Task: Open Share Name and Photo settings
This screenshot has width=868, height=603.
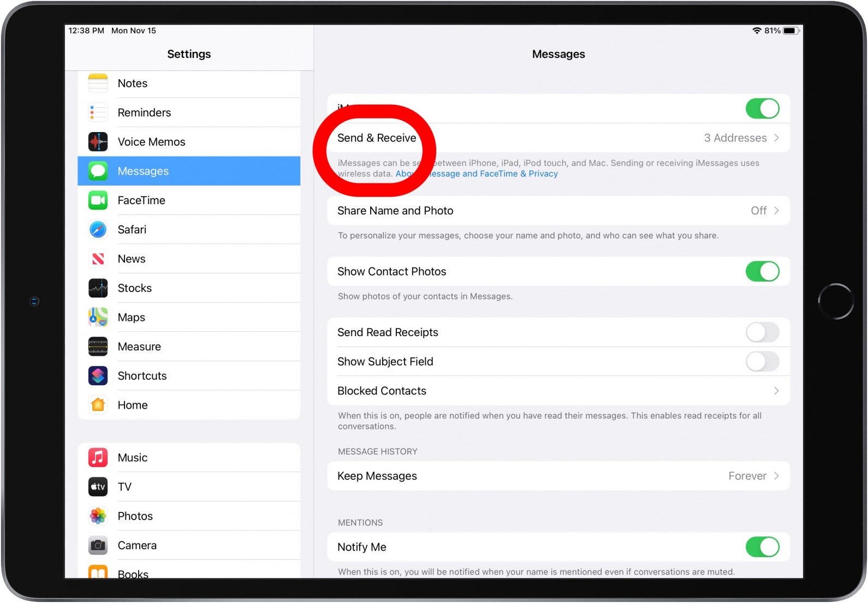Action: tap(558, 211)
